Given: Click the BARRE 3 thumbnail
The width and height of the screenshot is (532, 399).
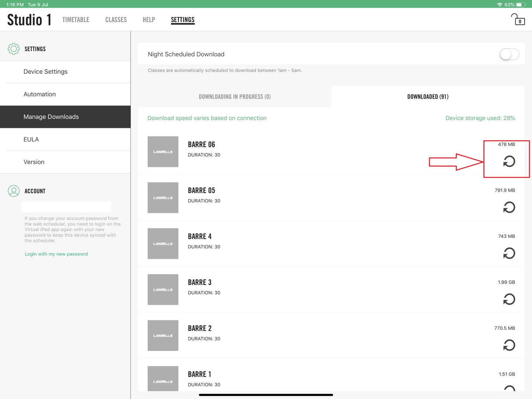Looking at the screenshot, I should pos(163,290).
